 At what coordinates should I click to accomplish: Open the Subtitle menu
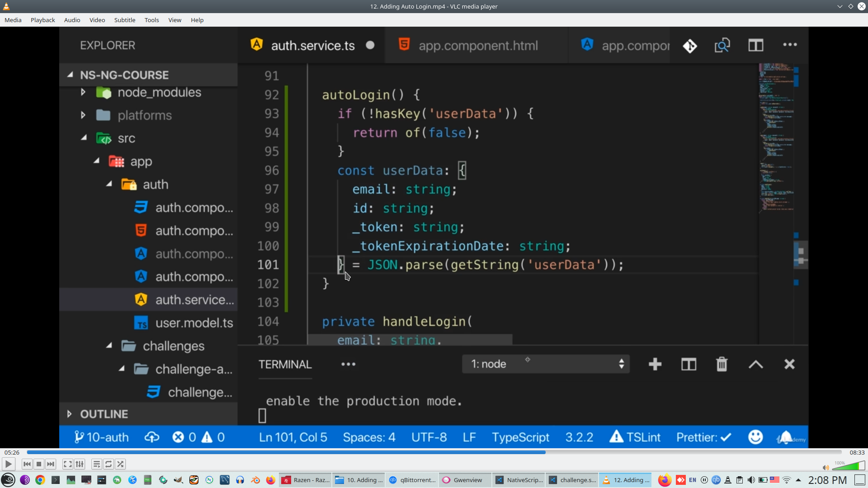tap(124, 20)
